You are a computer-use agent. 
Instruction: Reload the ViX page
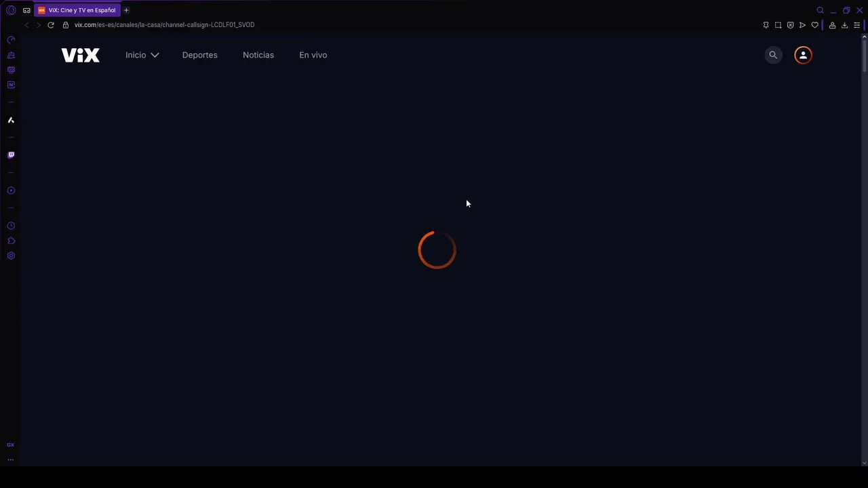pyautogui.click(x=51, y=25)
